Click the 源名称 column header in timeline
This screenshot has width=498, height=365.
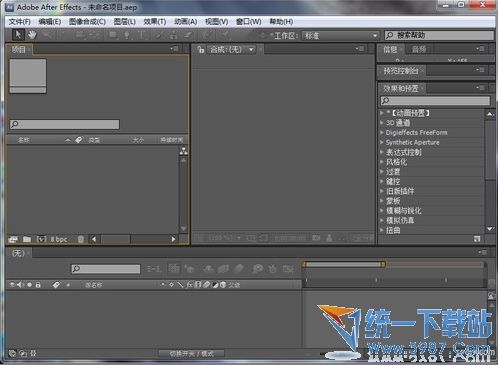coord(93,285)
